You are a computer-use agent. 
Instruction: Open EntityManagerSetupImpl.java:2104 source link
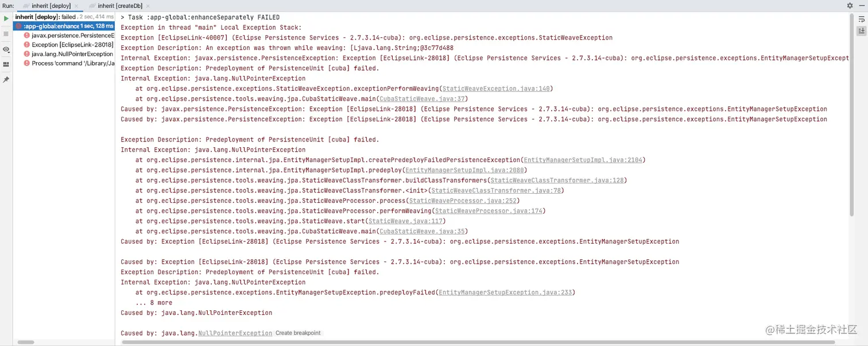point(584,160)
